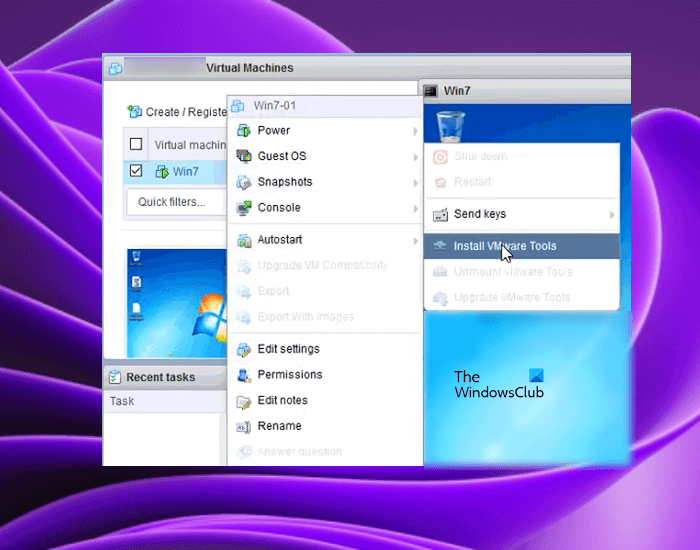This screenshot has height=550, width=700.
Task: Click the Win7 virtual machine name link
Action: pyautogui.click(x=186, y=172)
